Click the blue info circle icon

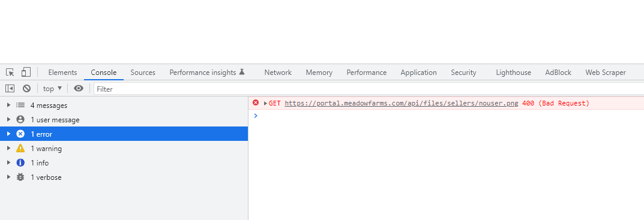pos(20,162)
